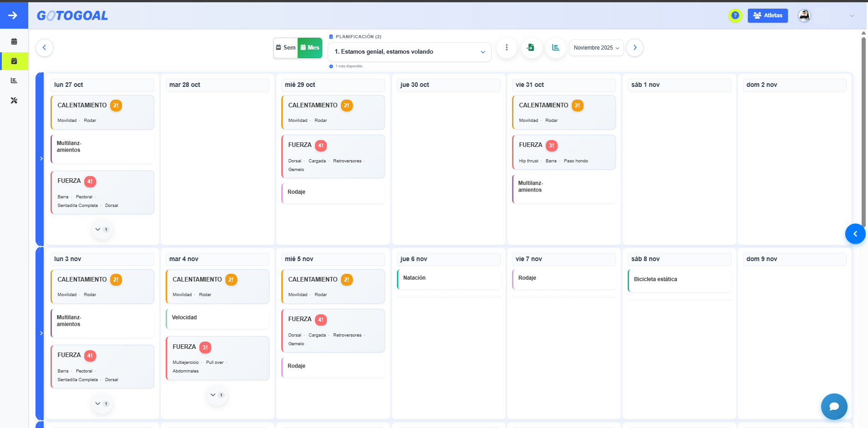Open the blue side panel arrow toggle

pos(855,234)
